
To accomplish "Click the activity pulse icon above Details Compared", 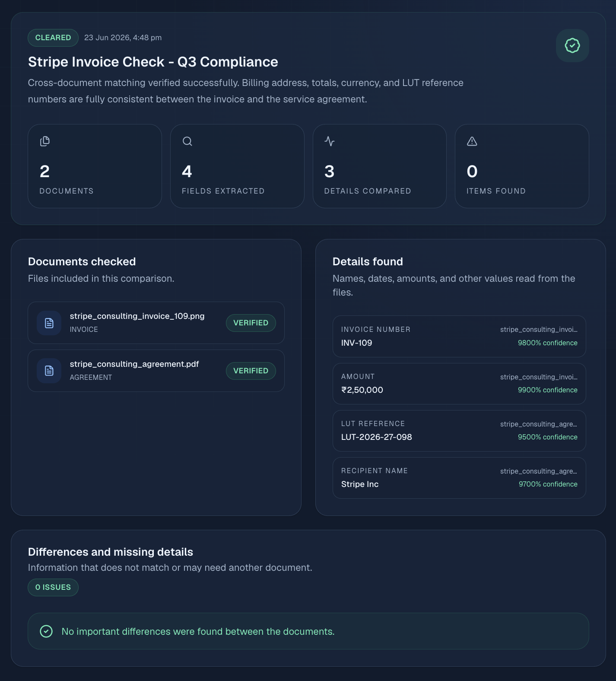I will coord(330,141).
